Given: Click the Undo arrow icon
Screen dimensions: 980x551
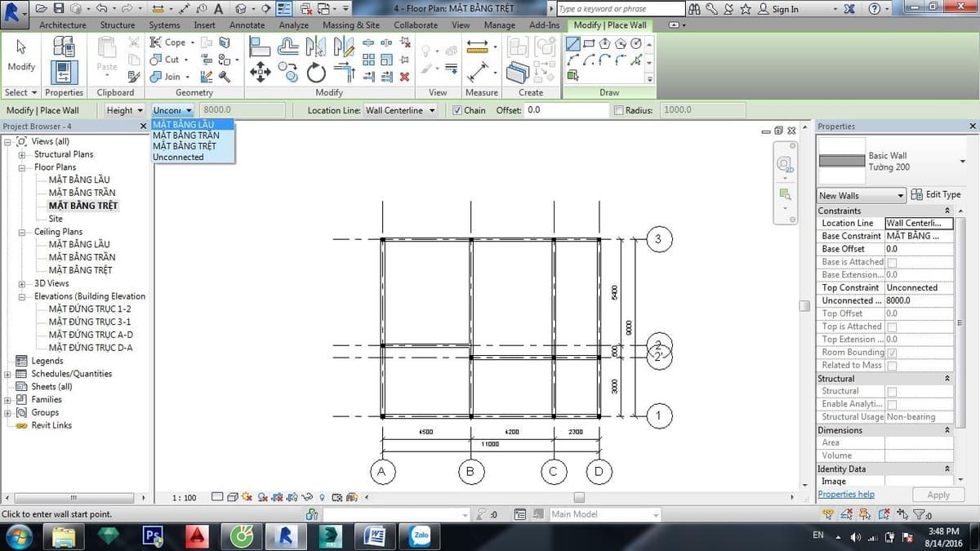Looking at the screenshot, I should pos(101,8).
